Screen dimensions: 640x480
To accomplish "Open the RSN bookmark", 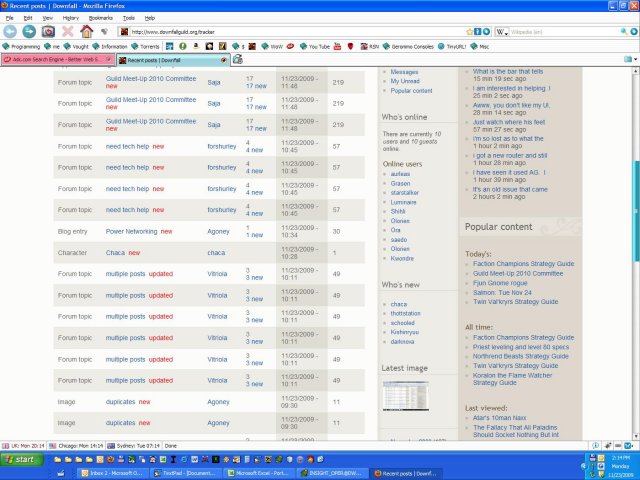I will (370, 47).
